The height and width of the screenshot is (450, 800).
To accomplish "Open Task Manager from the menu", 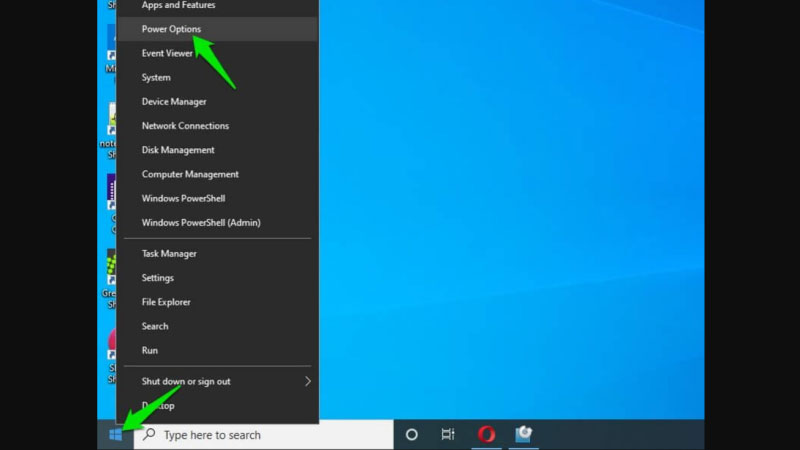I will coord(169,254).
